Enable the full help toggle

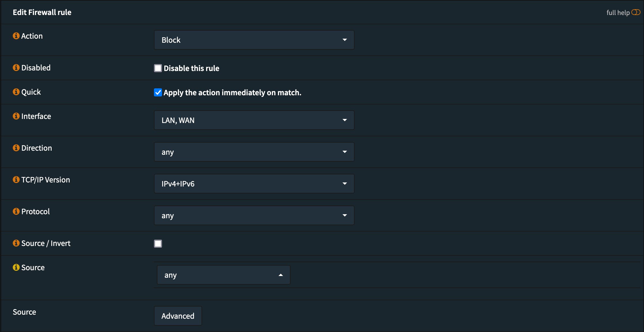point(636,12)
